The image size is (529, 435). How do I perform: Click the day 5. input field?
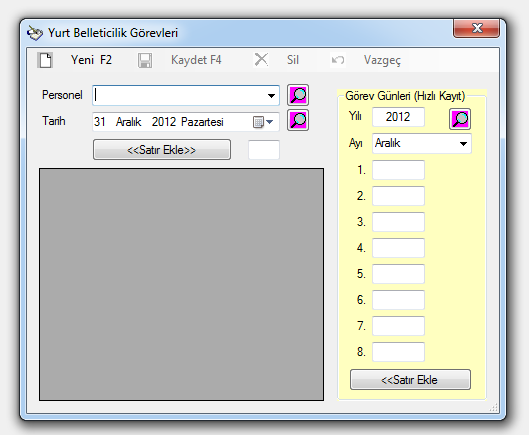point(398,274)
